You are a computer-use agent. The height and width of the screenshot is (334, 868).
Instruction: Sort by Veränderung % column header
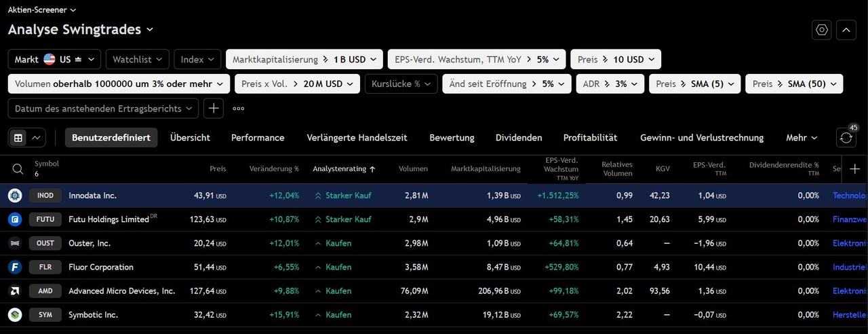274,169
